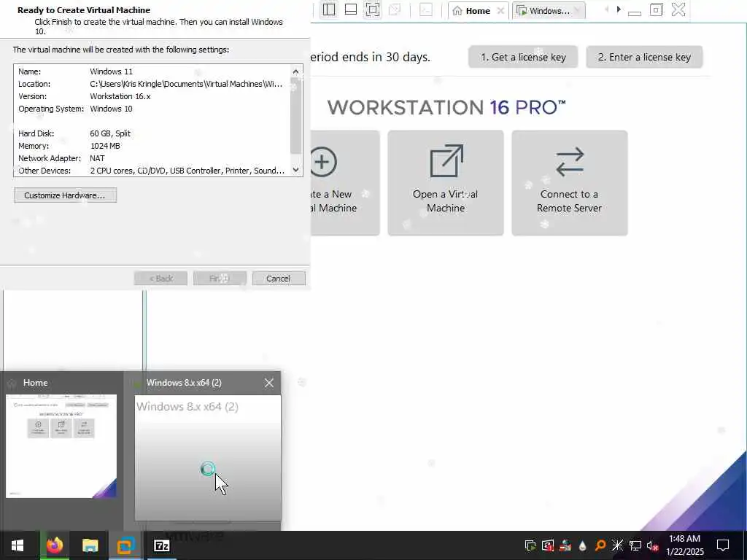Select Operating System Windows 10 row
747x560 pixels.
(x=152, y=109)
